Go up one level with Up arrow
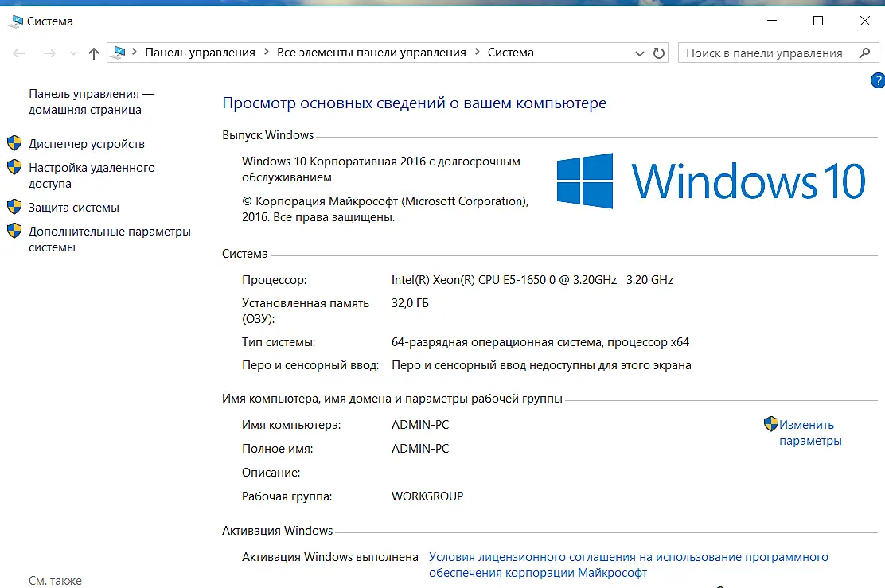885x588 pixels. point(94,53)
